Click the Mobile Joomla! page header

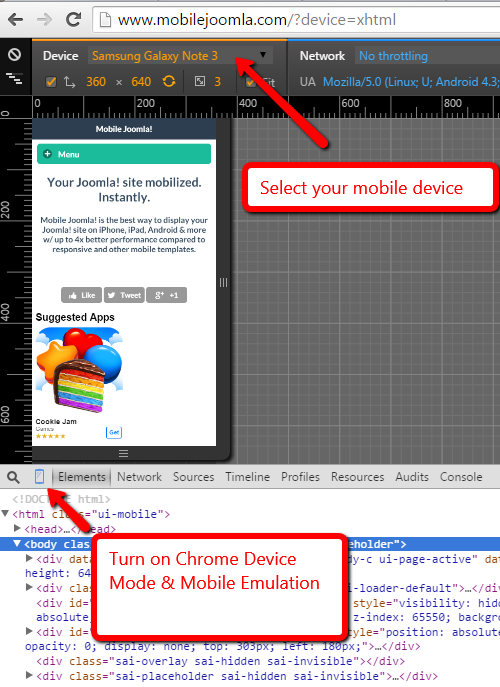(124, 129)
